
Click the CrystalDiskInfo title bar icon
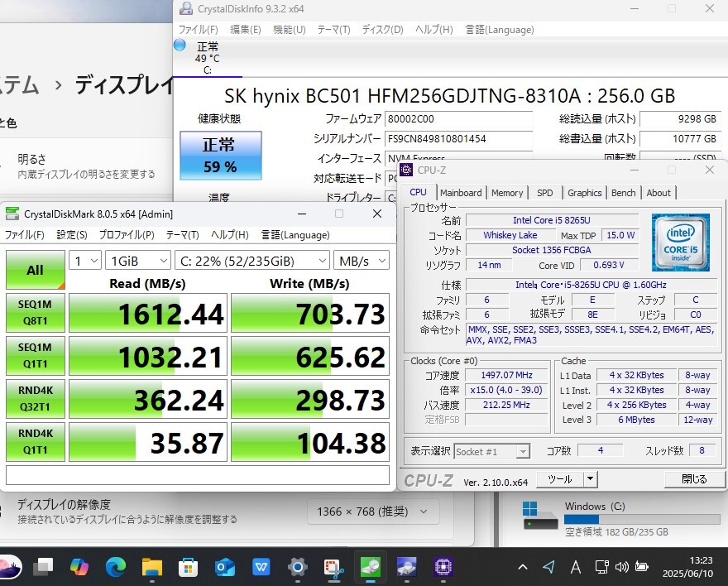pos(186,8)
